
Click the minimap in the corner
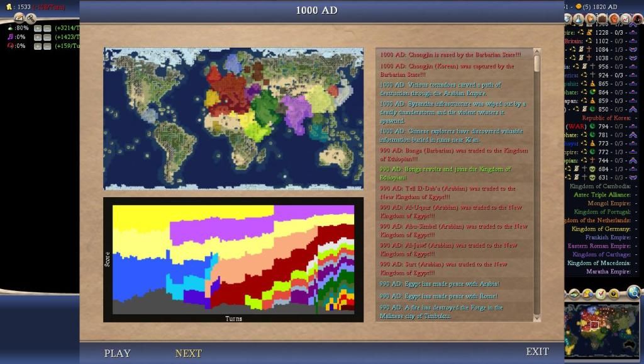tap(602, 330)
